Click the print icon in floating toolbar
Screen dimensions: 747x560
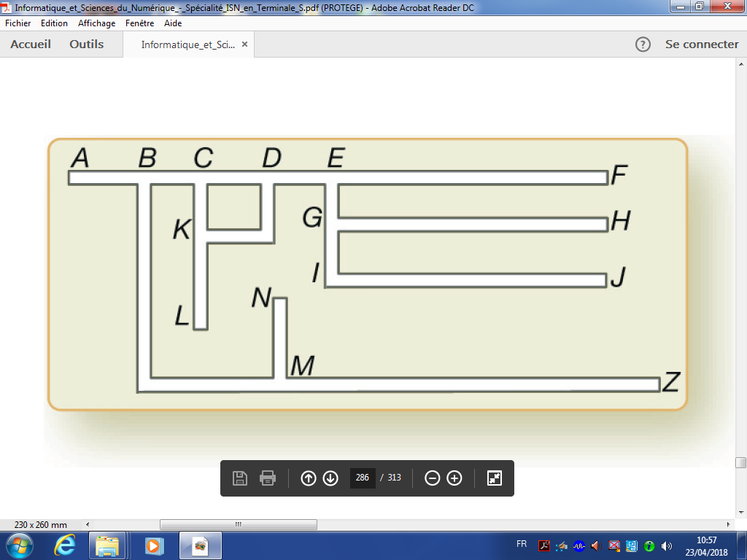click(268, 478)
